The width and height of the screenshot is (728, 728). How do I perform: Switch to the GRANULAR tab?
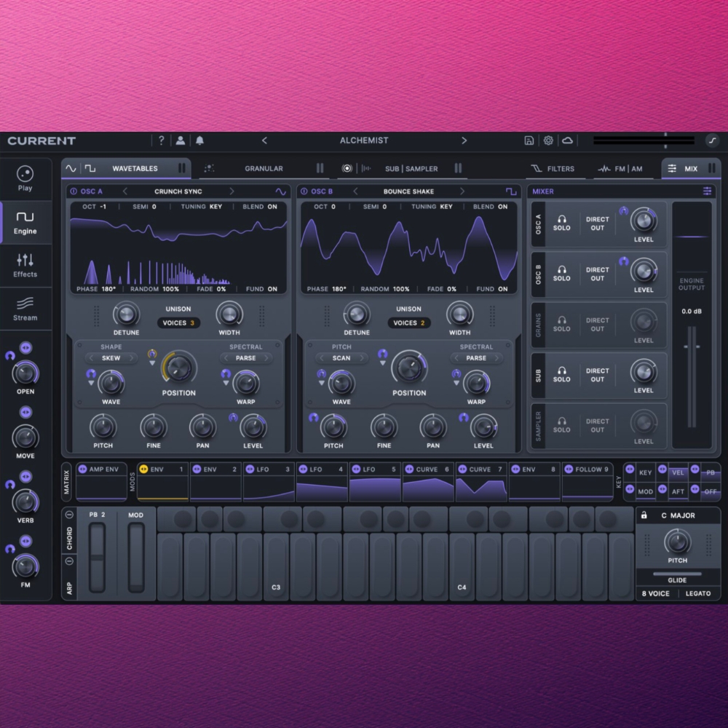(264, 169)
